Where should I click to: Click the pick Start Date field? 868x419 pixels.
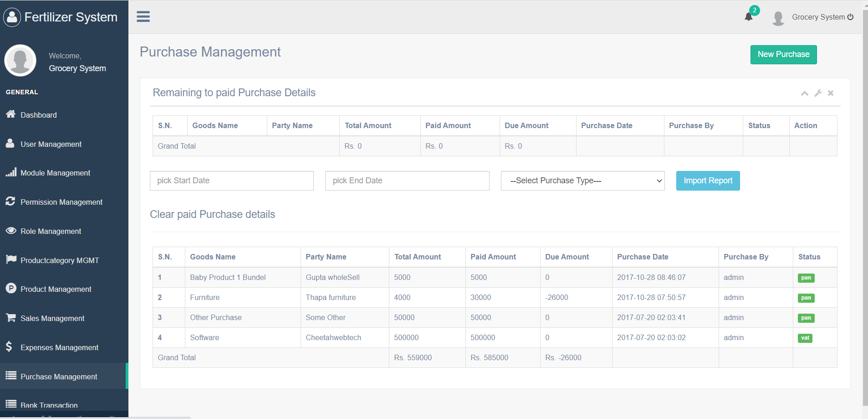pyautogui.click(x=231, y=181)
